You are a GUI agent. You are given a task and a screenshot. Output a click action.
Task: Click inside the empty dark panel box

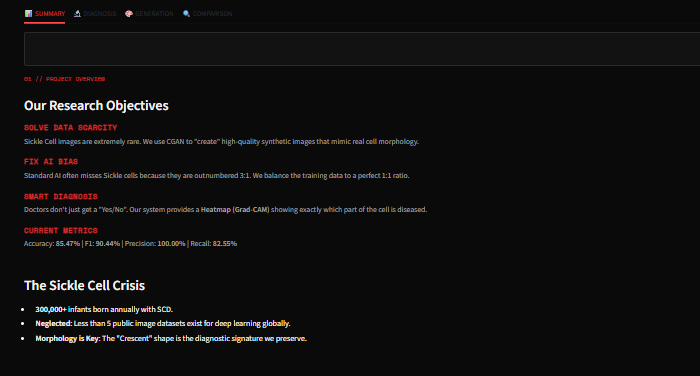click(362, 49)
